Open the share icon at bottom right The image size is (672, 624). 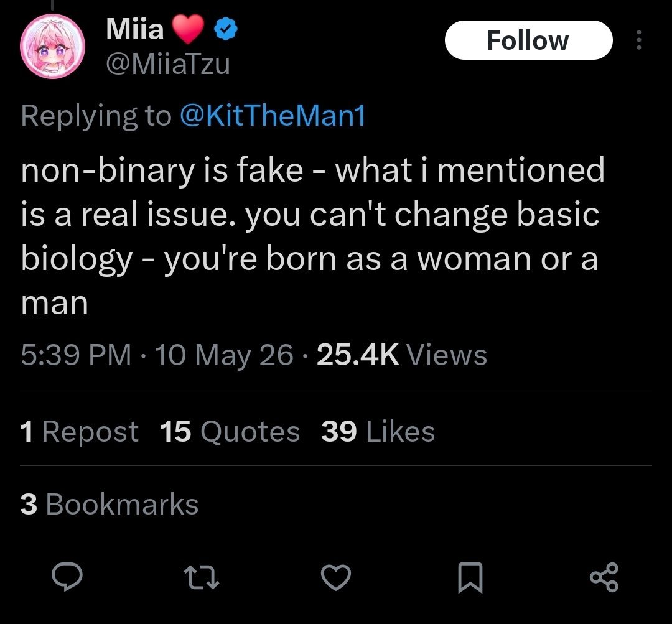pyautogui.click(x=604, y=577)
